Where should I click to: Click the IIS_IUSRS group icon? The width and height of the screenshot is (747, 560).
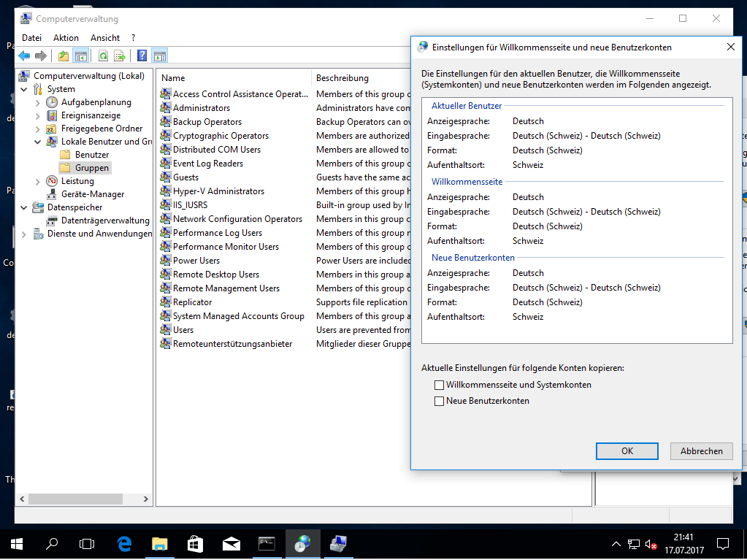pos(166,204)
